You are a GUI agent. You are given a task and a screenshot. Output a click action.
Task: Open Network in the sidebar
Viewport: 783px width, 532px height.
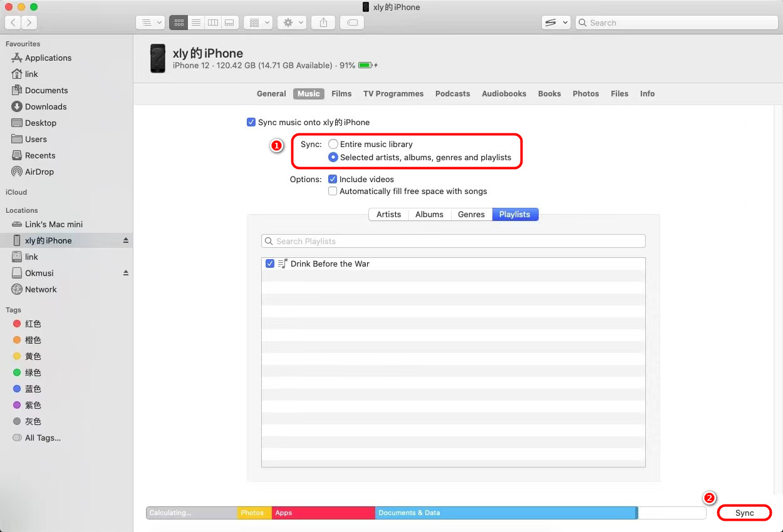41,289
